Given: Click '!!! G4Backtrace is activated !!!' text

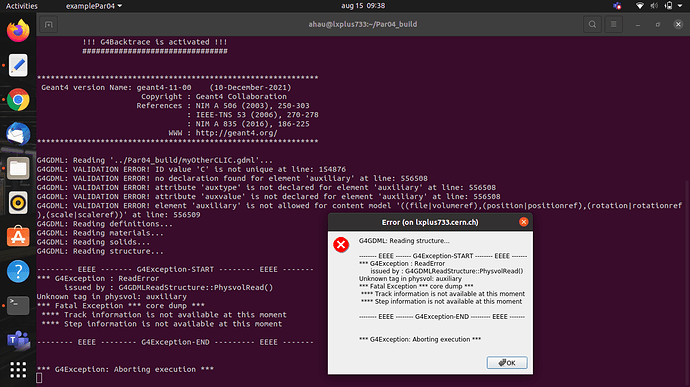Looking at the screenshot, I should coord(154,42).
